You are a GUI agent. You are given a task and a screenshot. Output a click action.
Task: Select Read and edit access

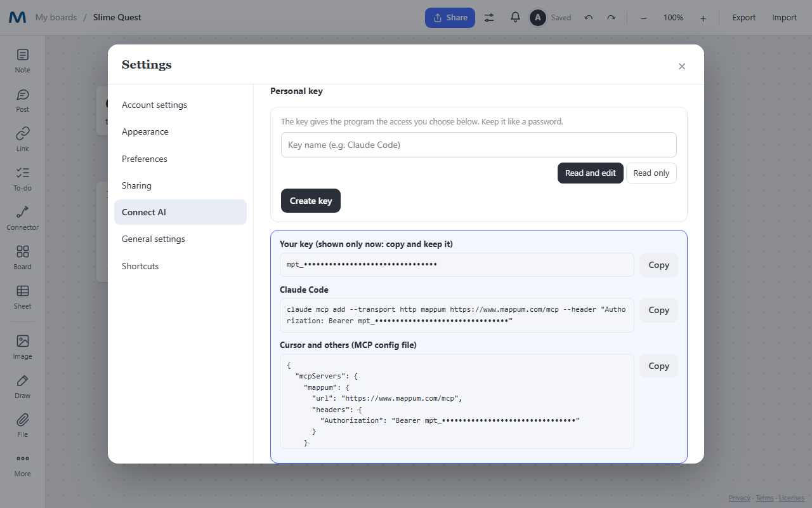591,173
